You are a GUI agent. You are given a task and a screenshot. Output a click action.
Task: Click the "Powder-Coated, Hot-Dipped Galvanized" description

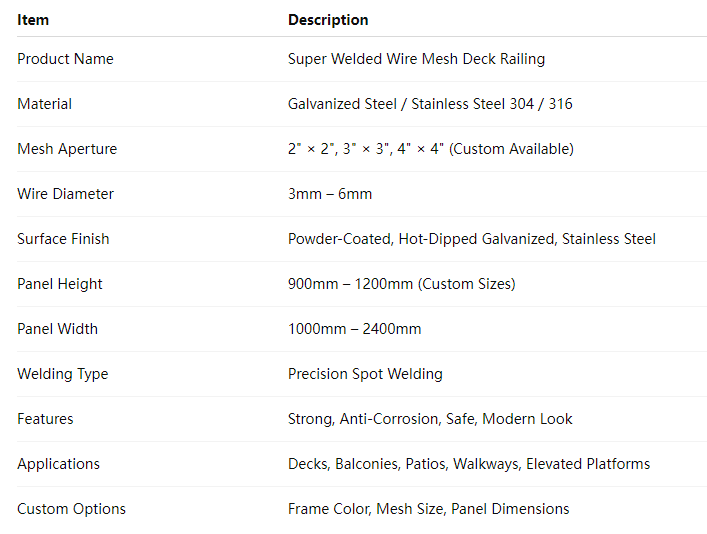coord(471,239)
